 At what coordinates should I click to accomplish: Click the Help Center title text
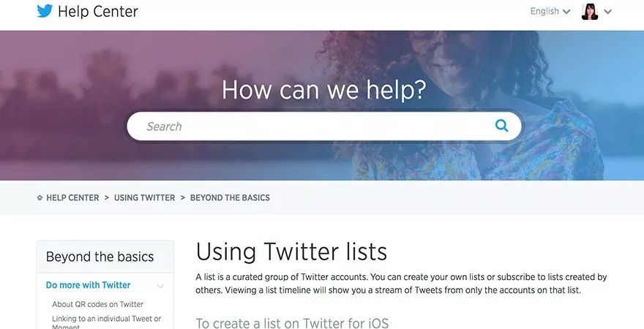coord(98,12)
